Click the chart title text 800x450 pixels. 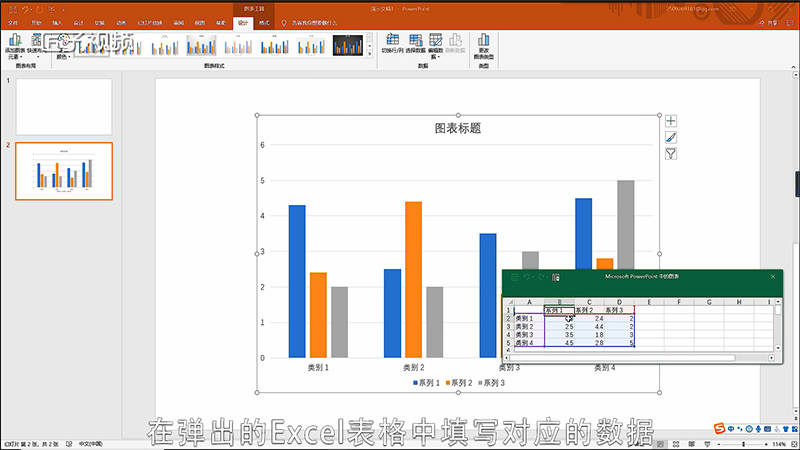point(457,128)
